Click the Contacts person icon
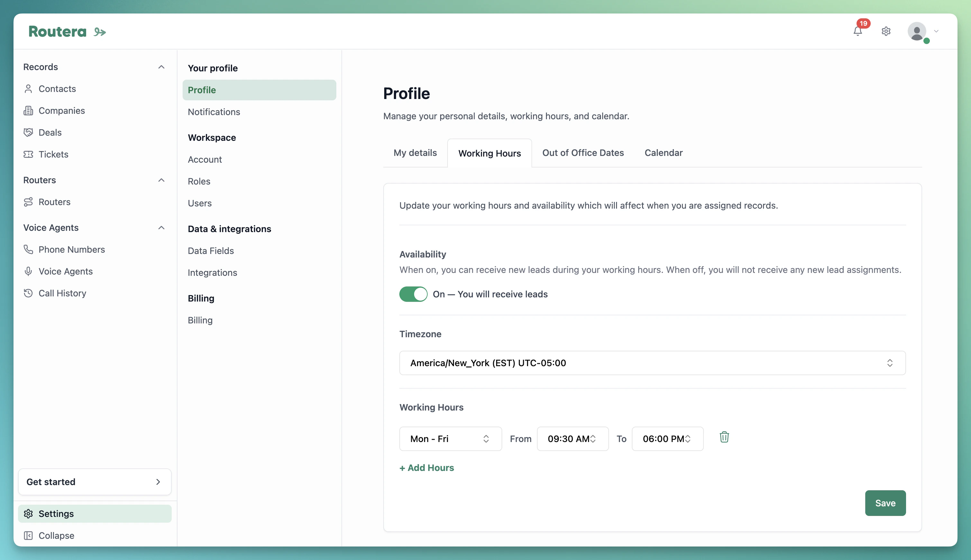 (x=28, y=89)
